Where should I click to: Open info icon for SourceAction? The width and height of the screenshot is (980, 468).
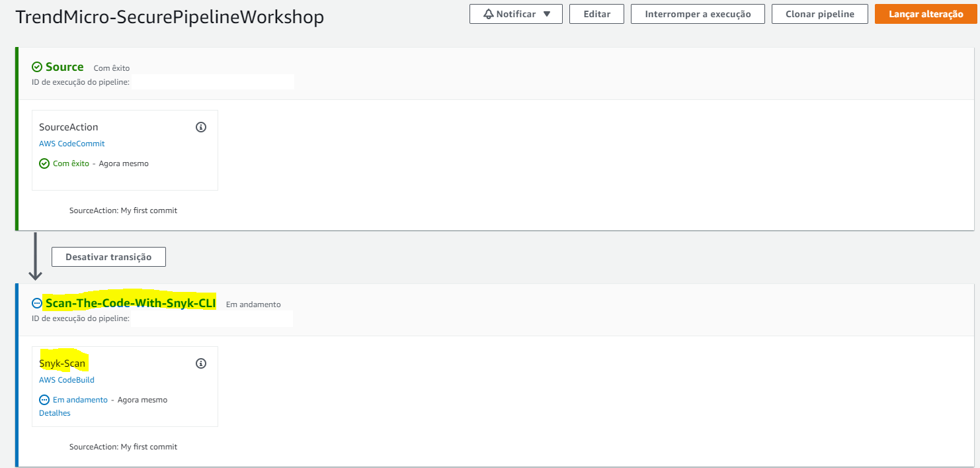tap(201, 127)
